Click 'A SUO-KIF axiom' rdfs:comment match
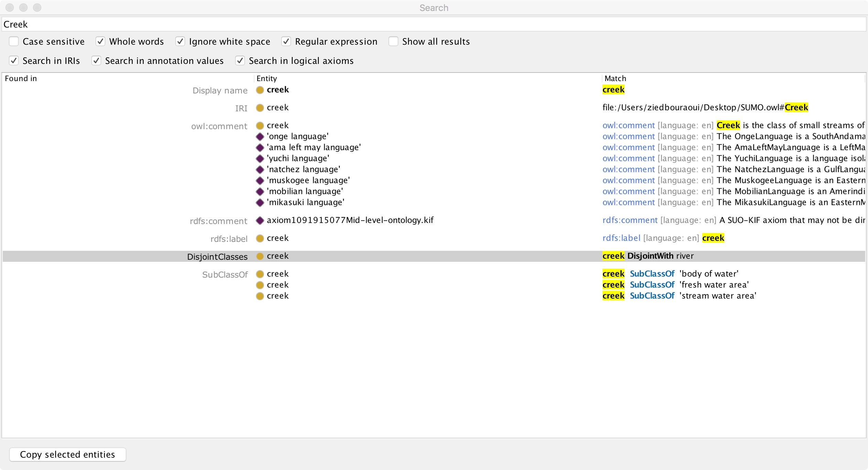This screenshot has height=470, width=868. coord(734,220)
